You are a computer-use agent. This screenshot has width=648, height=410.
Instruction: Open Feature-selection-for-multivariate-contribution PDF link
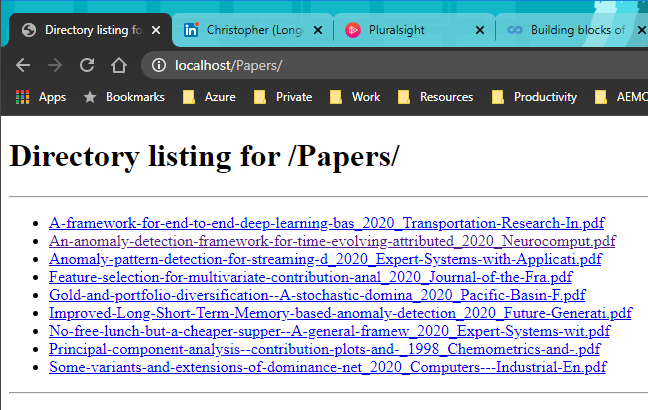tap(311, 277)
